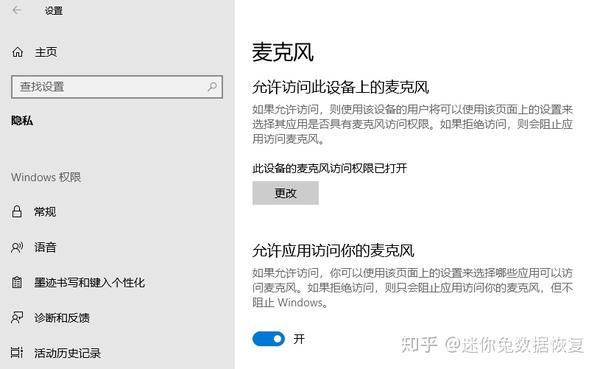
Task: Click the 墨迹书写 clipboard icon
Action: click(x=17, y=282)
